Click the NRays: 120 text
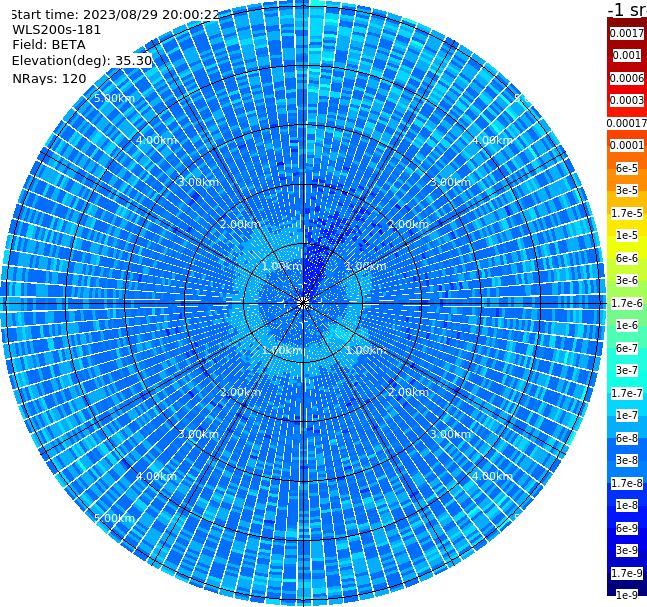Screen dimensions: 647x607 [x=49, y=78]
